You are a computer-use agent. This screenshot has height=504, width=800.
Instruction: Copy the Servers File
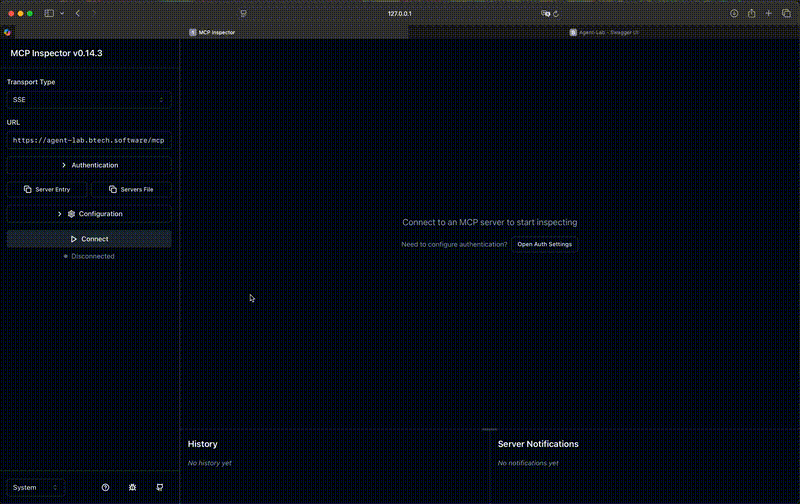tap(131, 189)
